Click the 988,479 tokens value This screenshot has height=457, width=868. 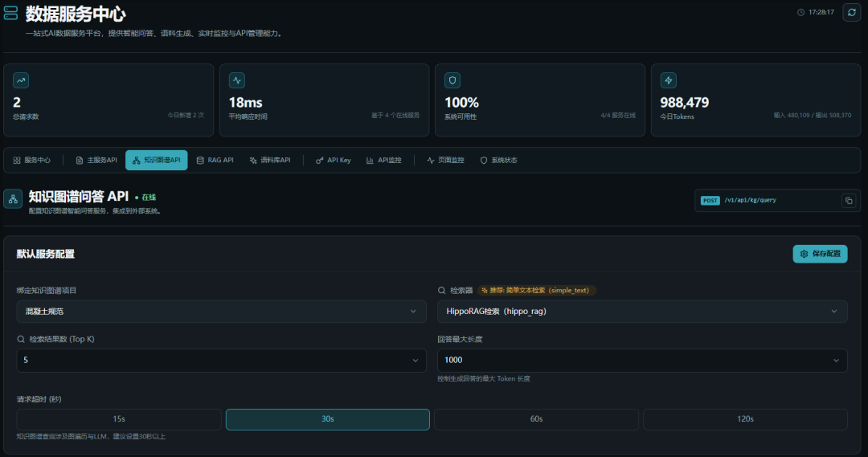(684, 102)
